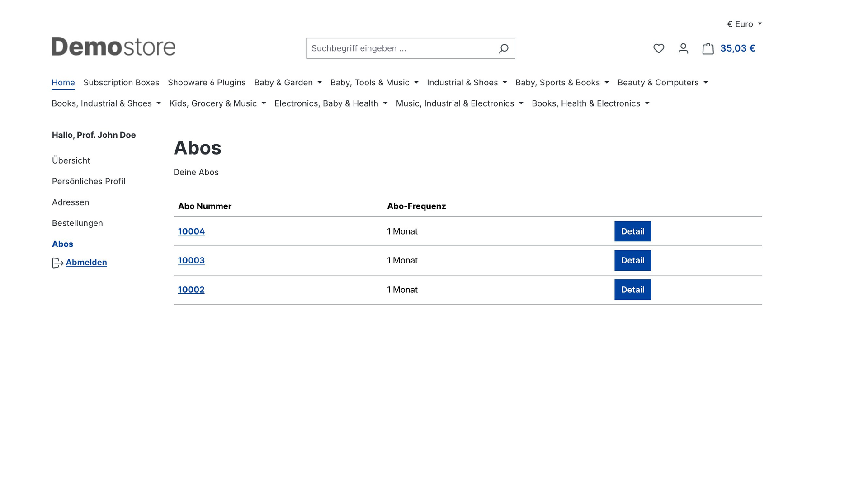This screenshot has width=868, height=488.
Task: Expand Kids, Grocery & Music menu
Action: coord(217,103)
